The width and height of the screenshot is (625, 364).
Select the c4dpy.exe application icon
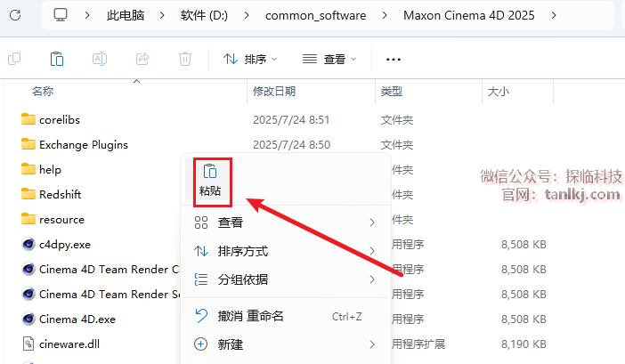pyautogui.click(x=28, y=244)
